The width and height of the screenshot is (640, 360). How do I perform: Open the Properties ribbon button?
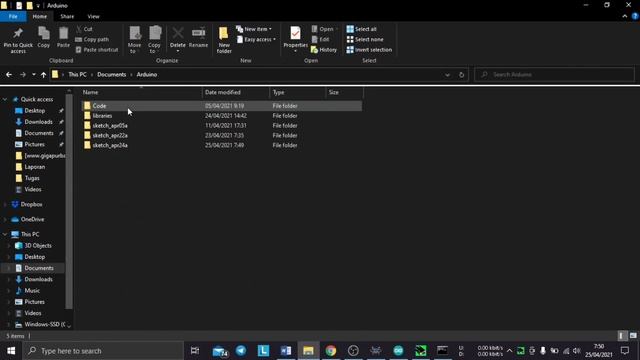pyautogui.click(x=295, y=40)
